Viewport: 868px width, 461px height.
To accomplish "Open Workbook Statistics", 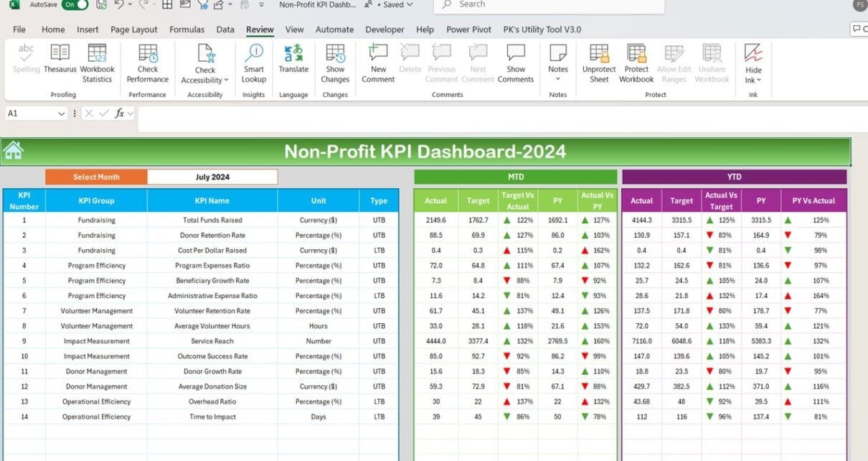I will 97,63.
